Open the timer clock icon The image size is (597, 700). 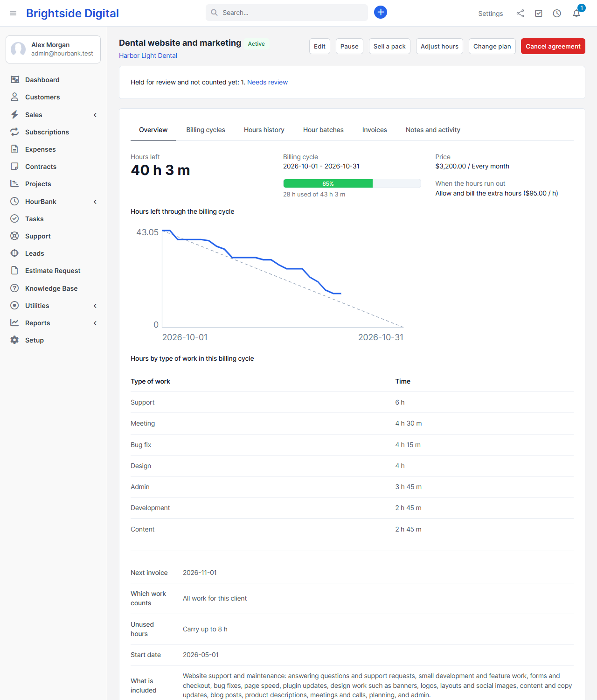point(557,14)
